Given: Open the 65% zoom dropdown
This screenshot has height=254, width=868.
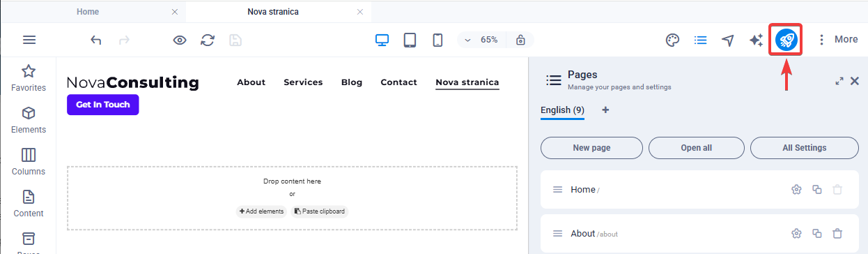Looking at the screenshot, I should pyautogui.click(x=481, y=40).
